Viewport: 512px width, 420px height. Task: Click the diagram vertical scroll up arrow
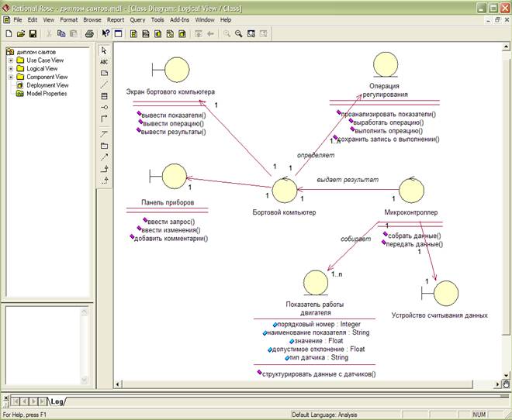506,47
